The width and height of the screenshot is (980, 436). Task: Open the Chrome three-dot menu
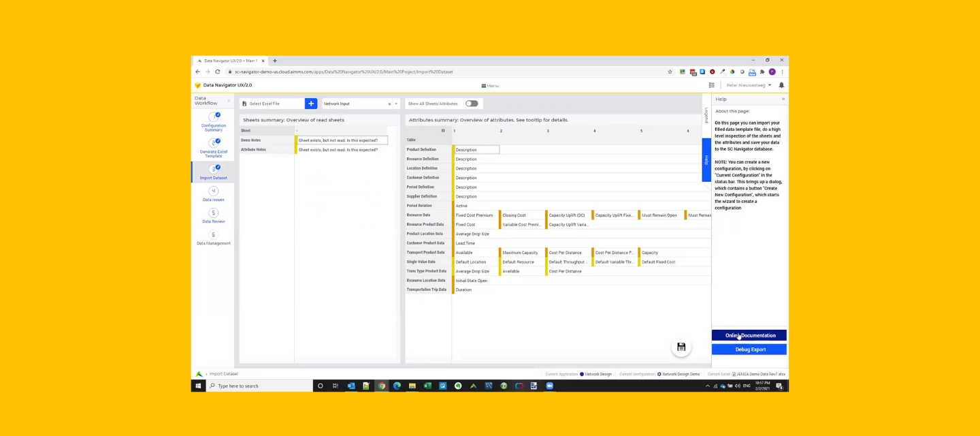[782, 72]
